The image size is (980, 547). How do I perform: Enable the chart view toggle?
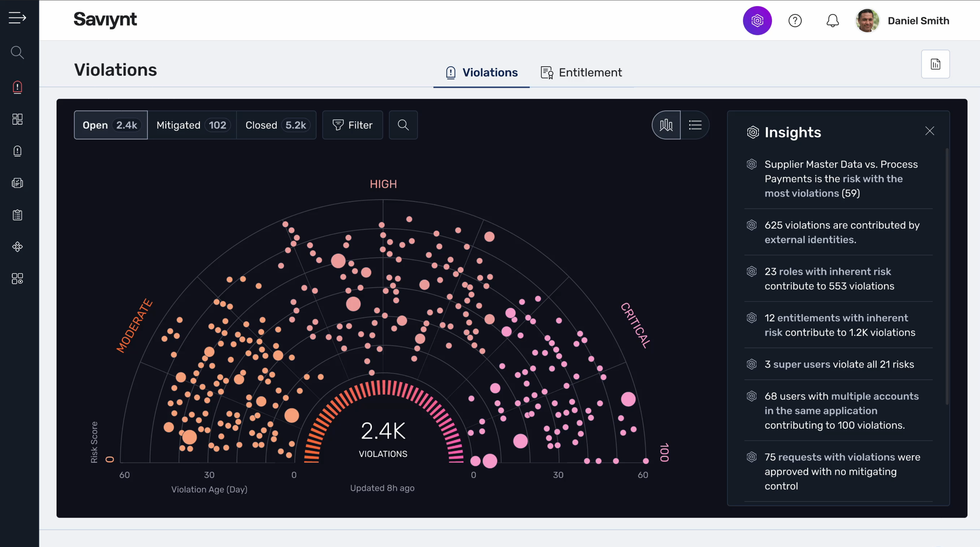tap(665, 125)
